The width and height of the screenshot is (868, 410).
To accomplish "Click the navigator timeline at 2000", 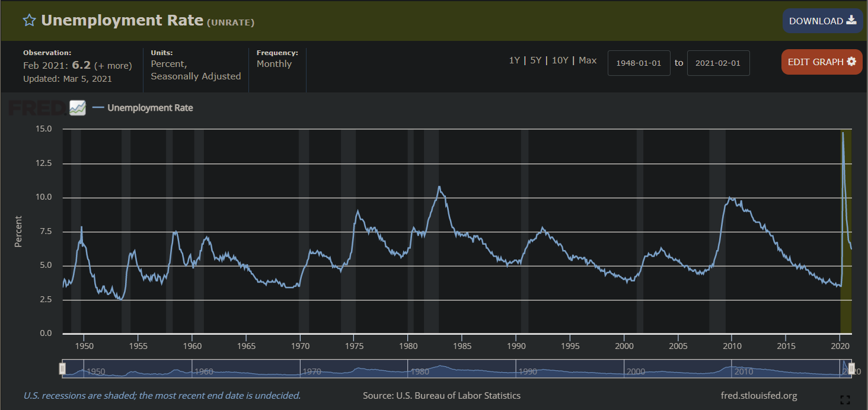I will 636,371.
